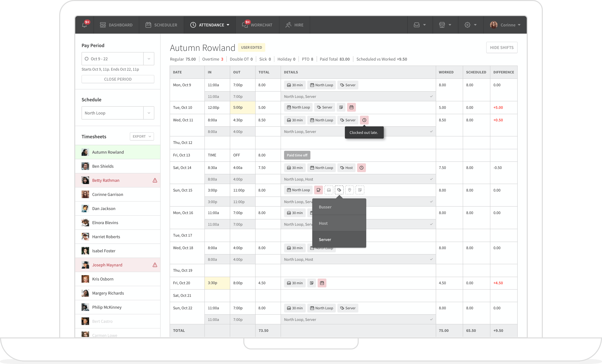
Task: Click the CLOSE PERIOD button
Action: [x=118, y=79]
